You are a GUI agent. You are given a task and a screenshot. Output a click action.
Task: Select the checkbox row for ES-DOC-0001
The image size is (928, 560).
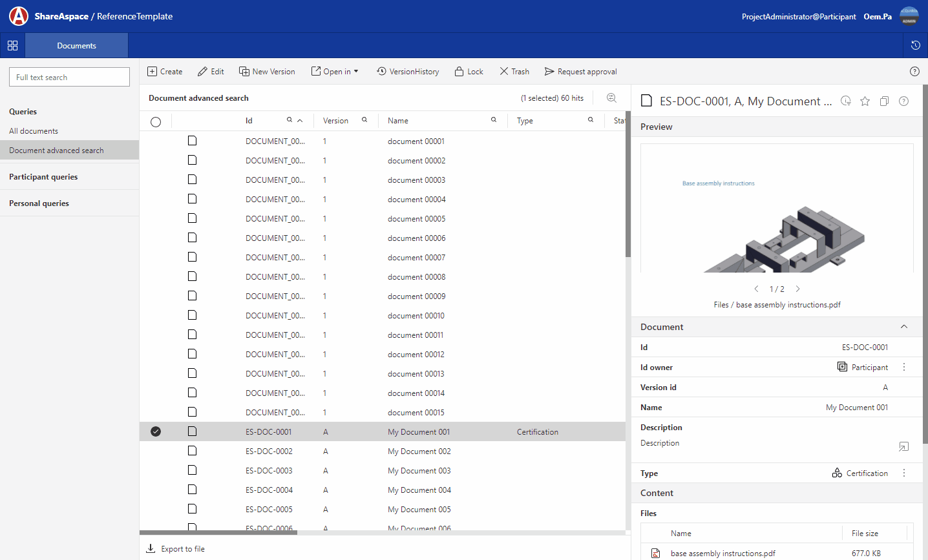tap(155, 431)
